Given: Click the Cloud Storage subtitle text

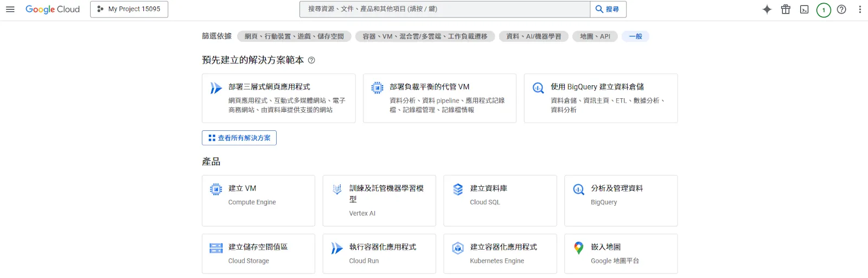Looking at the screenshot, I should point(248,261).
